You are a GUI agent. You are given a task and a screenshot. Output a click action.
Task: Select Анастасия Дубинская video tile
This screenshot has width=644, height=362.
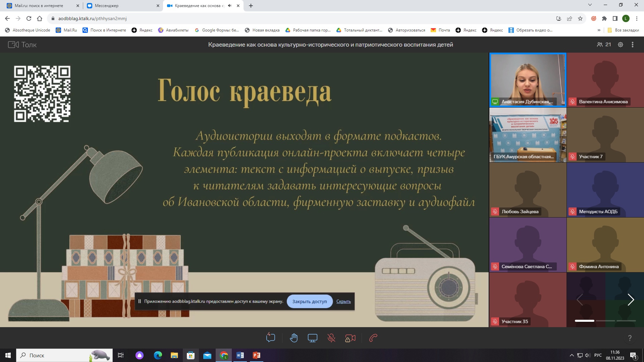[528, 80]
